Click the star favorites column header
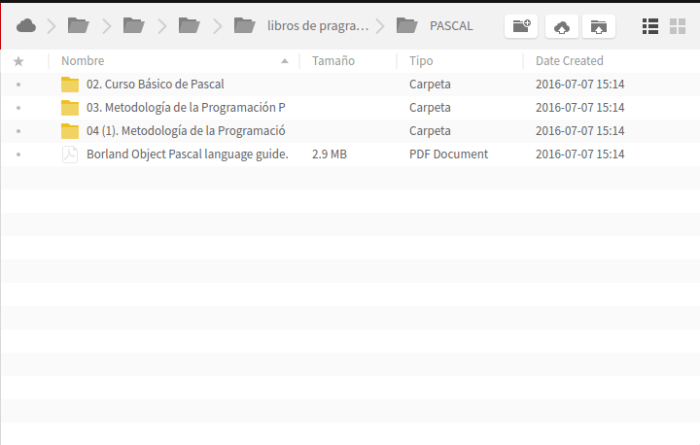Image resolution: width=700 pixels, height=445 pixels. (x=18, y=61)
